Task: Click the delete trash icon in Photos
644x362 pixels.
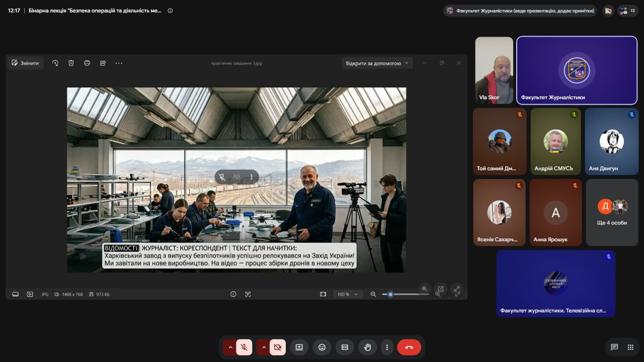Action: pos(71,63)
